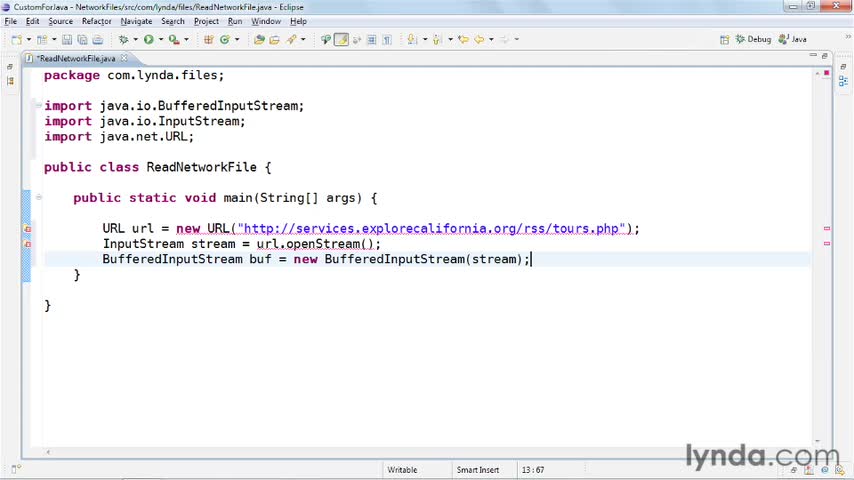Click the Previous Annotation icon
Screen dimensions: 854x480
(437, 39)
